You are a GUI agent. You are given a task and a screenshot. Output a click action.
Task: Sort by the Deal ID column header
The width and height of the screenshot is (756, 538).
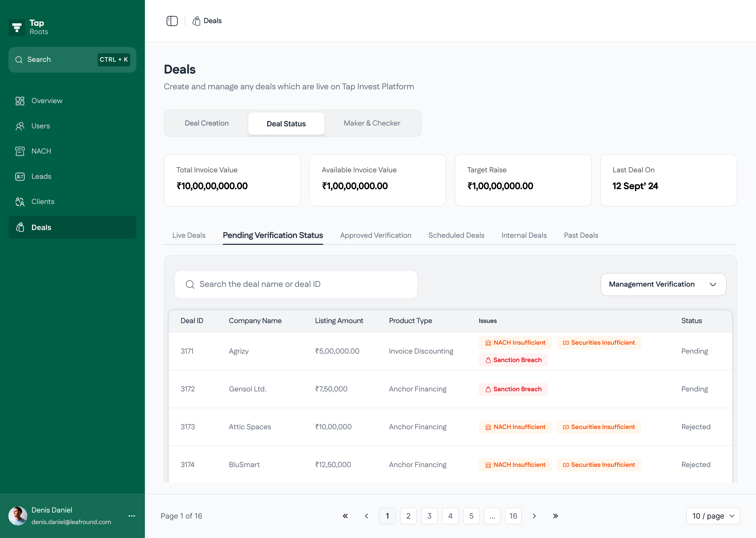[192, 321]
